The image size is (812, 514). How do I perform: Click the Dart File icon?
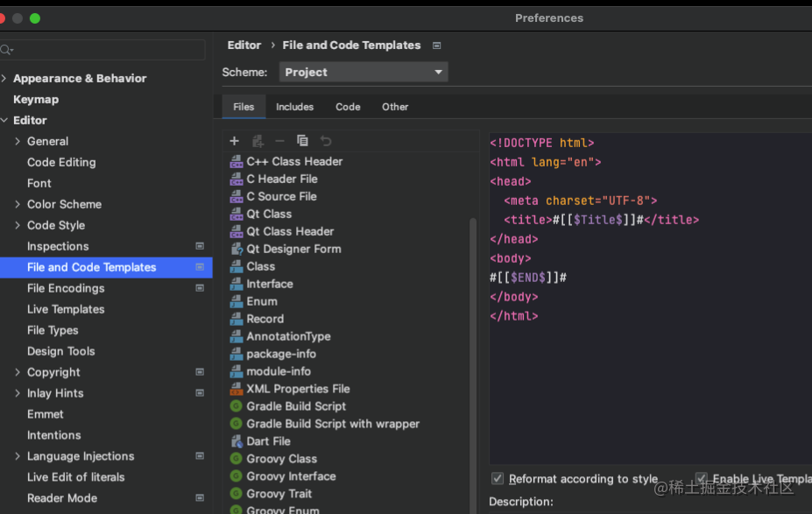coord(237,441)
